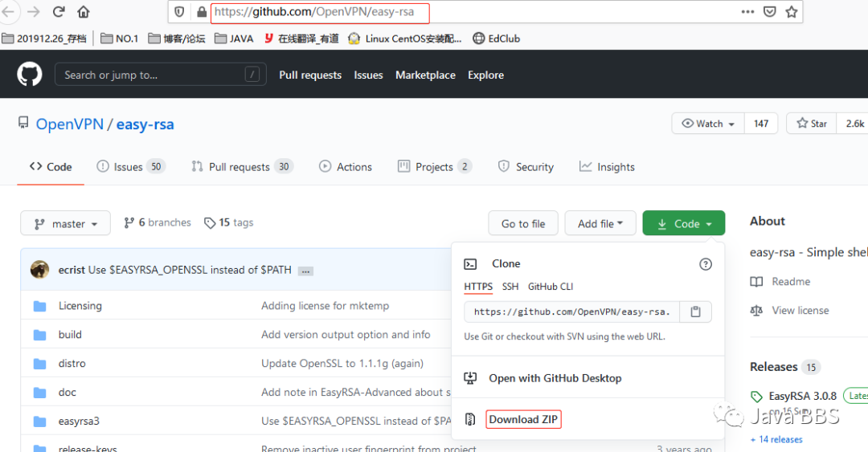The width and height of the screenshot is (868, 452).
Task: Open the Linux CentOS bookmark
Action: tap(404, 39)
